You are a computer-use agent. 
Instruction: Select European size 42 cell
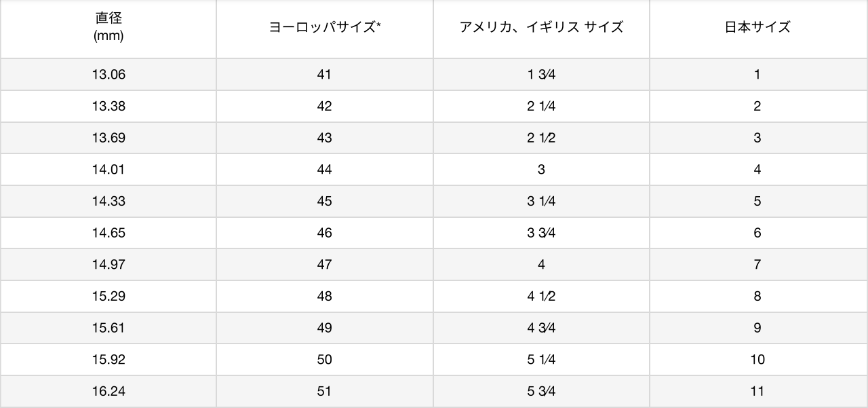tap(324, 107)
